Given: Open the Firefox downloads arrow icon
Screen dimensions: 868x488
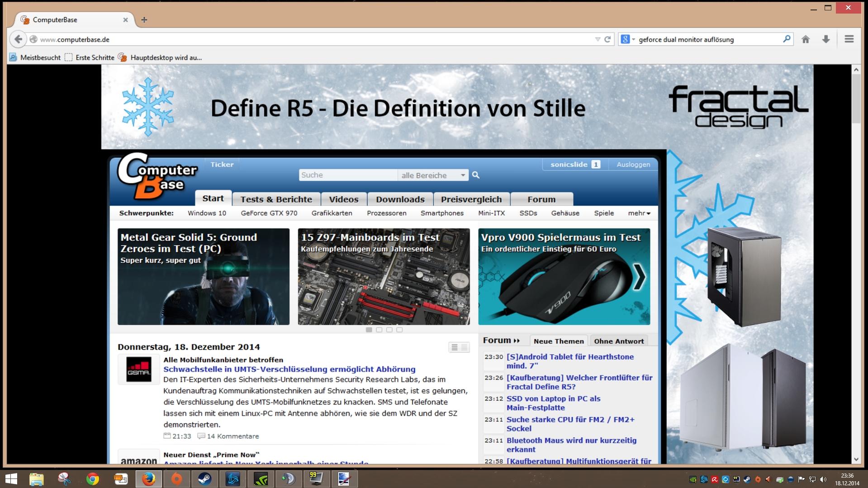Looking at the screenshot, I should (x=826, y=39).
